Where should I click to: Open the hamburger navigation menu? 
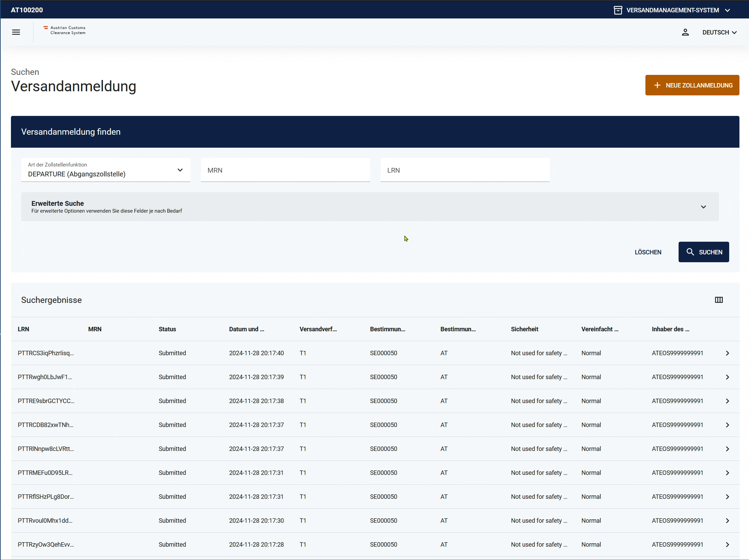pyautogui.click(x=16, y=32)
